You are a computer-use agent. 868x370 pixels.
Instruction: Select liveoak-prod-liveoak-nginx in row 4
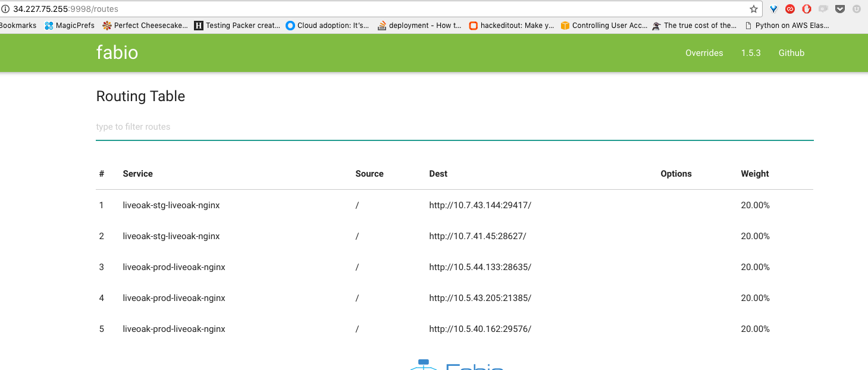[174, 298]
